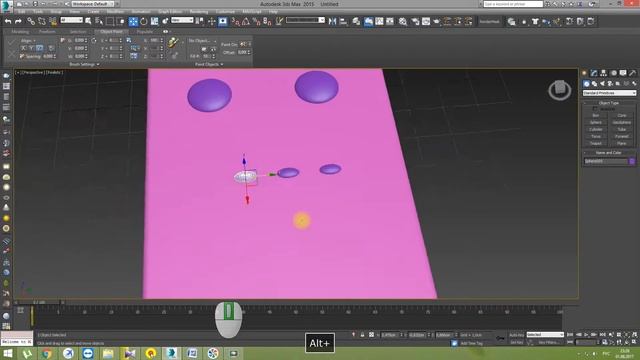Switch to the Populate ribbon tab

(145, 31)
